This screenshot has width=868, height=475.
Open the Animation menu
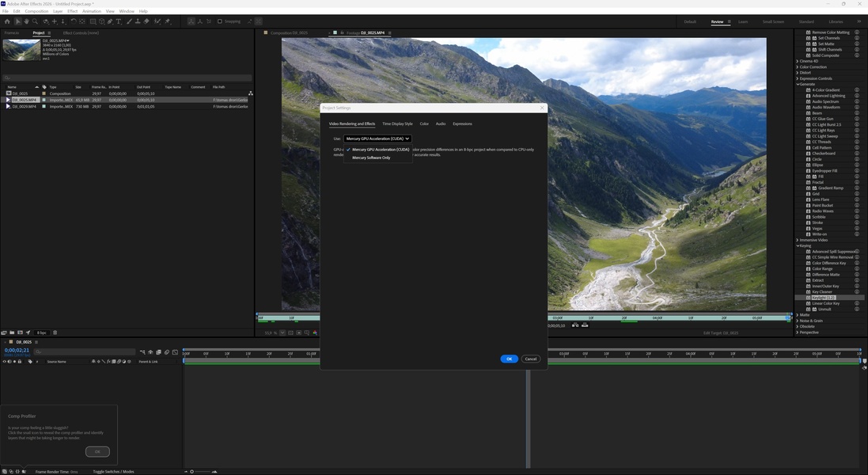(x=91, y=11)
